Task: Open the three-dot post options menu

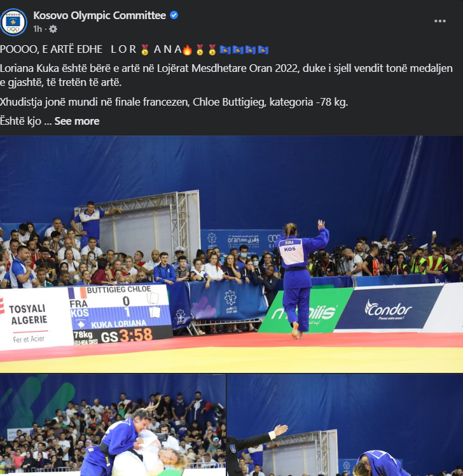Action: coord(439,21)
